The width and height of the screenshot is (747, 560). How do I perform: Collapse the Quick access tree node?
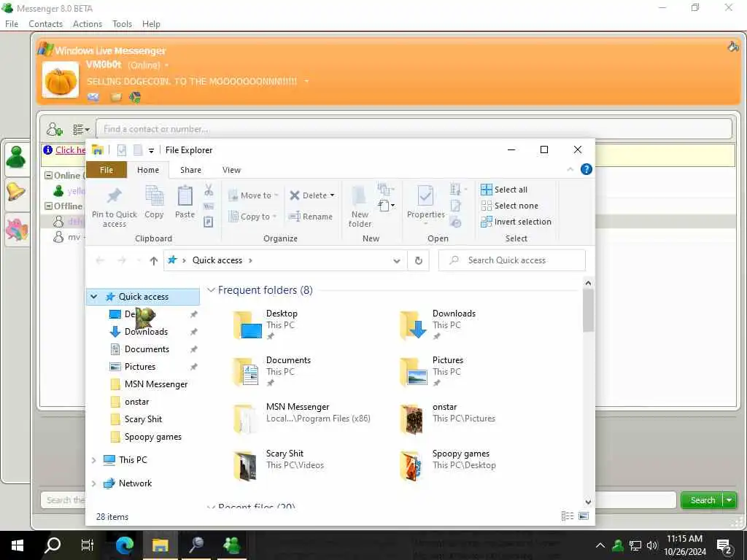click(94, 297)
